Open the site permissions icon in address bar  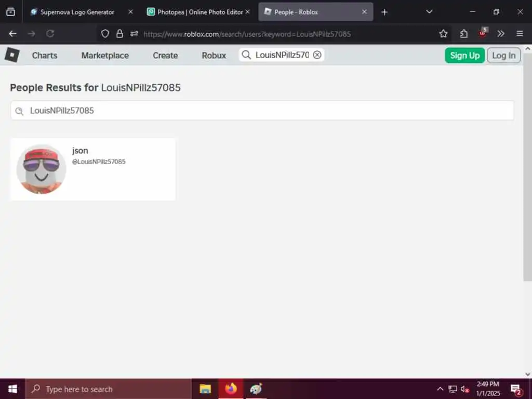(134, 34)
